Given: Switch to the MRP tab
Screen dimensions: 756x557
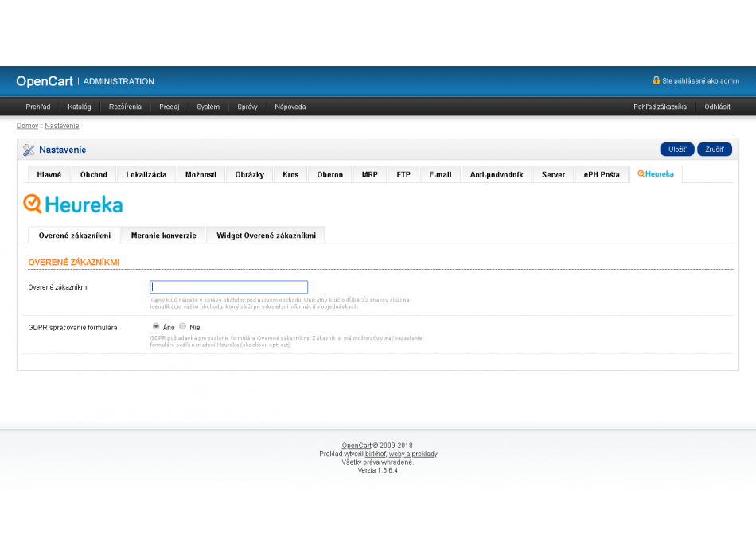Looking at the screenshot, I should point(370,174).
